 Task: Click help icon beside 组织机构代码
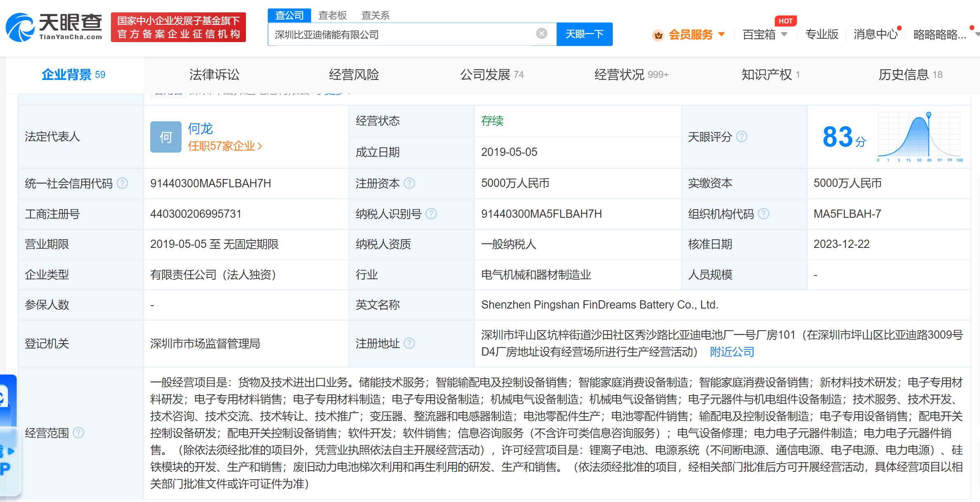(764, 214)
